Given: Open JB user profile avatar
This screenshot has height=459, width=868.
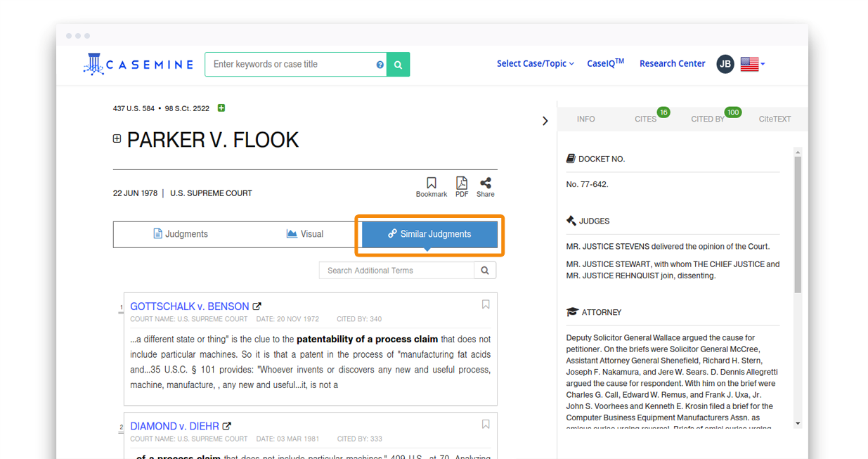Looking at the screenshot, I should tap(725, 64).
